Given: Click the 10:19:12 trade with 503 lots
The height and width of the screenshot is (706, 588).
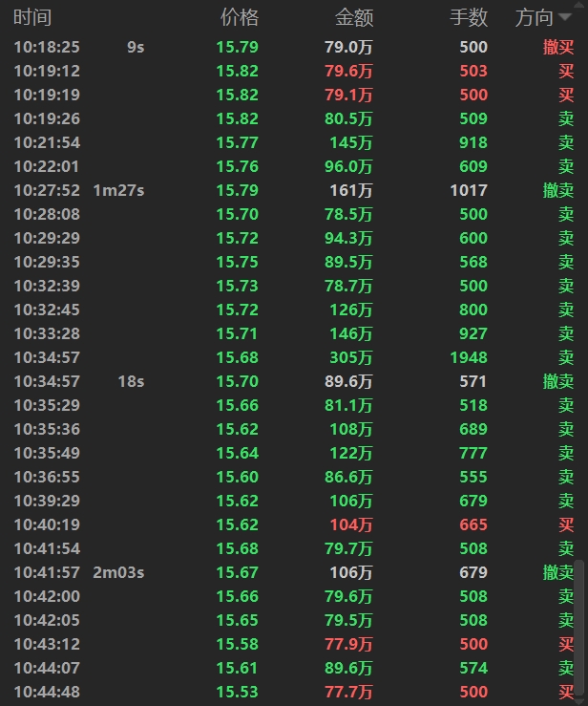Looking at the screenshot, I should (x=286, y=71).
